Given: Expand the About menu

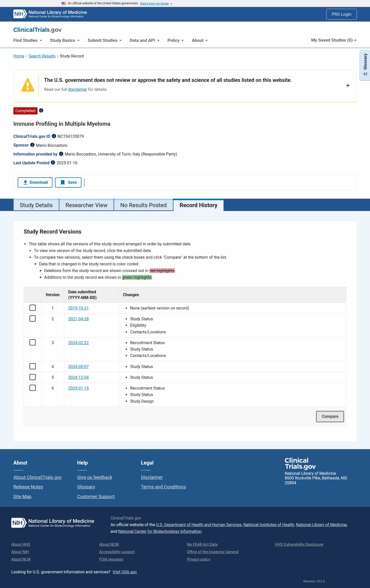Looking at the screenshot, I should point(200,40).
